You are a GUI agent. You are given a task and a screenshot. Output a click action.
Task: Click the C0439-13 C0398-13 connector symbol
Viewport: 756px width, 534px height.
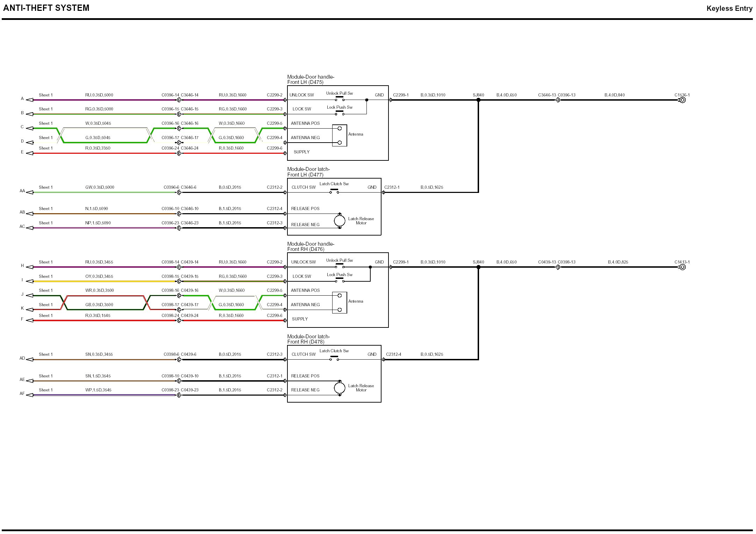[x=558, y=267]
